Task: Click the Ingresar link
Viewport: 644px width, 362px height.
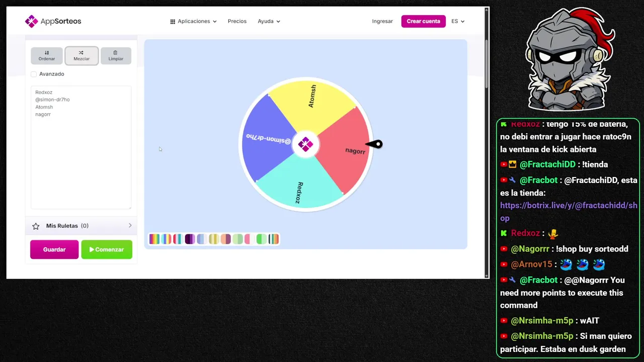Action: point(382,21)
